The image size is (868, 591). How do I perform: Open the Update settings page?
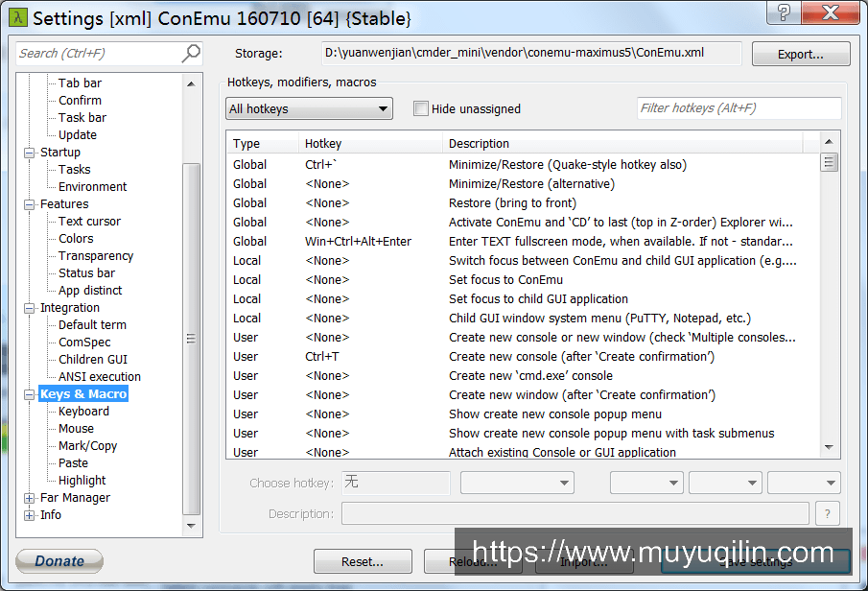point(78,134)
